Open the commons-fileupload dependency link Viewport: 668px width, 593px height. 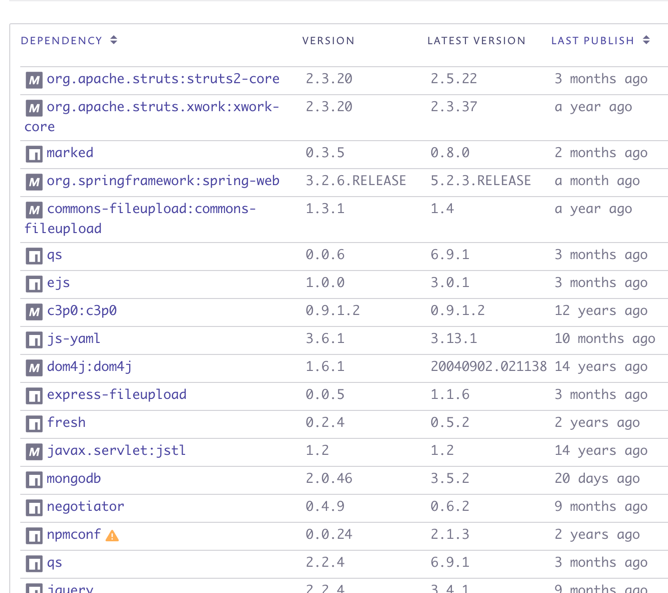(141, 218)
